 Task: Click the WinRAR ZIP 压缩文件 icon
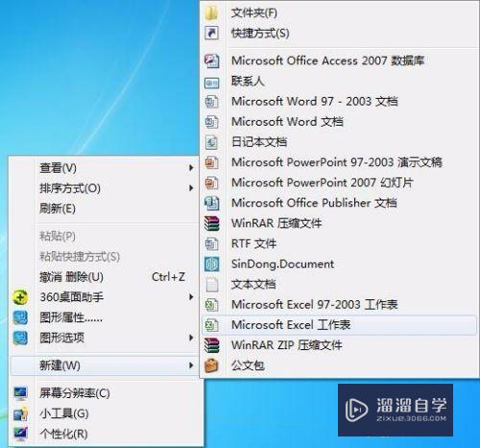tap(212, 345)
